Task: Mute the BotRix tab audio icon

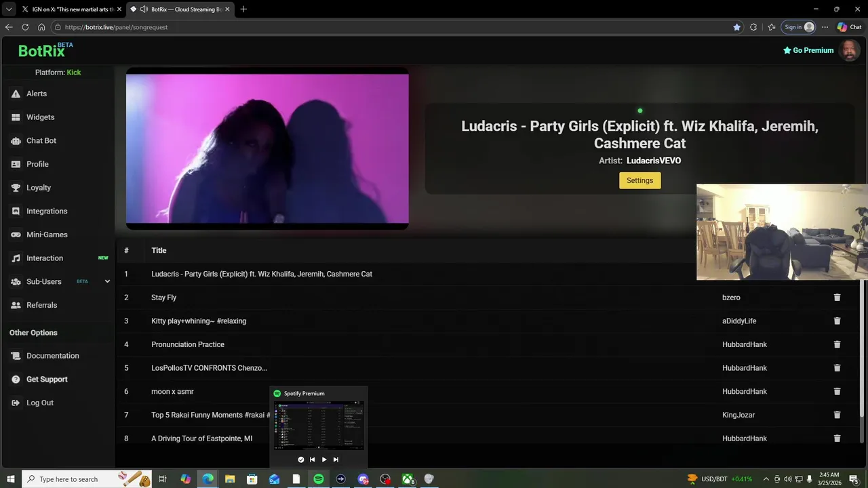Action: pyautogui.click(x=144, y=9)
